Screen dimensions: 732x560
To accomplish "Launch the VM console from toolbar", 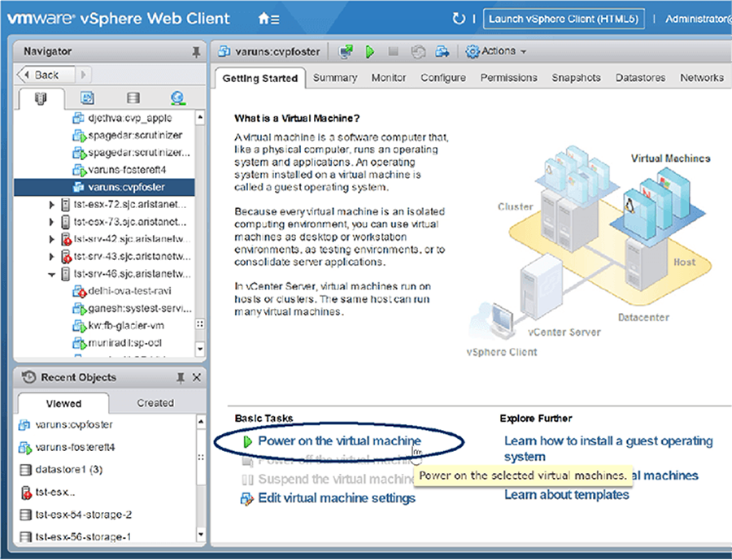I will coord(346,51).
